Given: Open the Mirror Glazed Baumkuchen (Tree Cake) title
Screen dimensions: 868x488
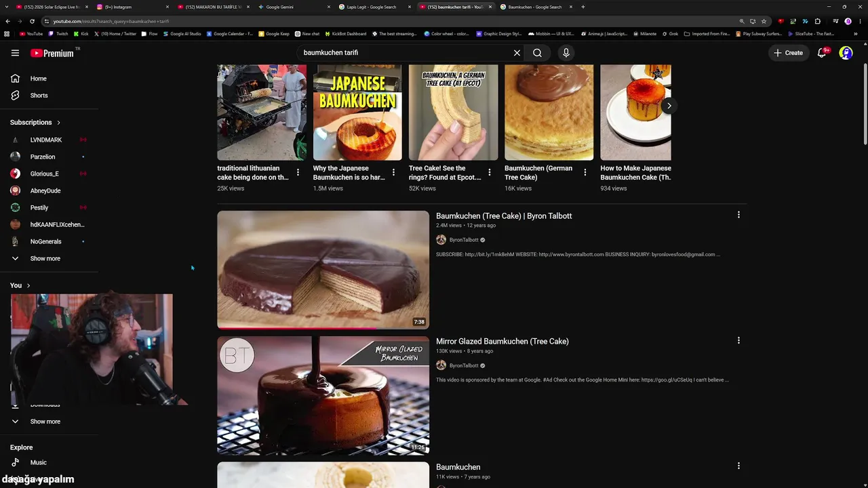Looking at the screenshot, I should pos(502,341).
